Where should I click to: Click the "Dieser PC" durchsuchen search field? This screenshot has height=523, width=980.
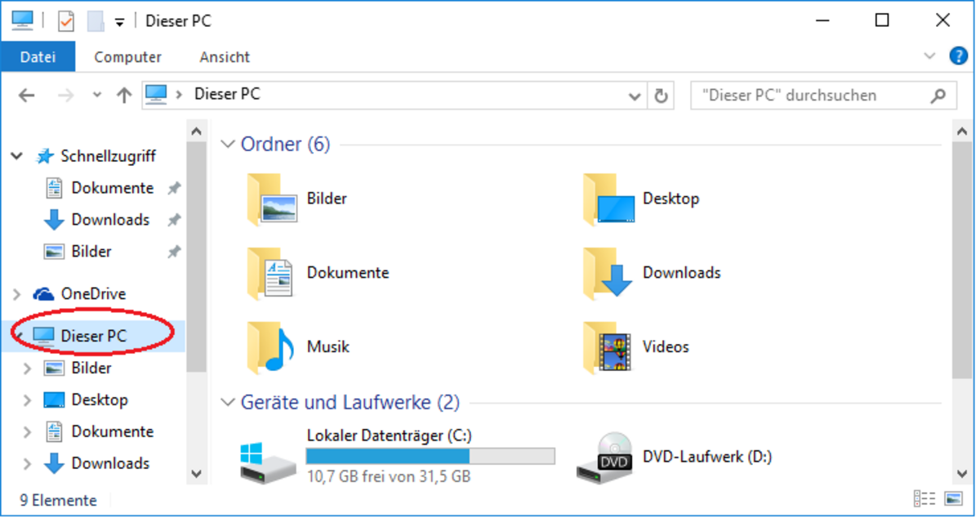813,96
